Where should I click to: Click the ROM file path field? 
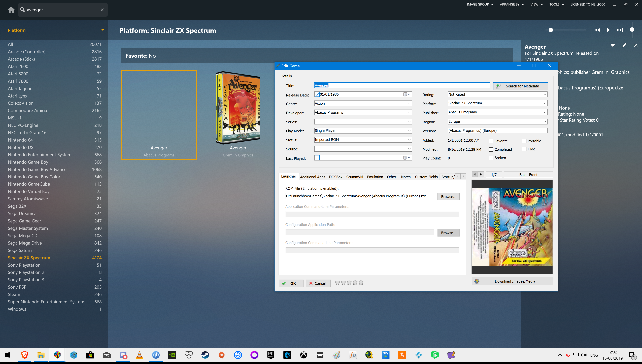[x=360, y=196]
